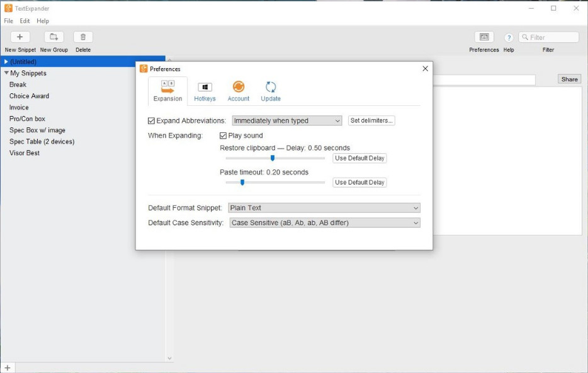Open the Update tab
This screenshot has height=373, width=588.
271,91
